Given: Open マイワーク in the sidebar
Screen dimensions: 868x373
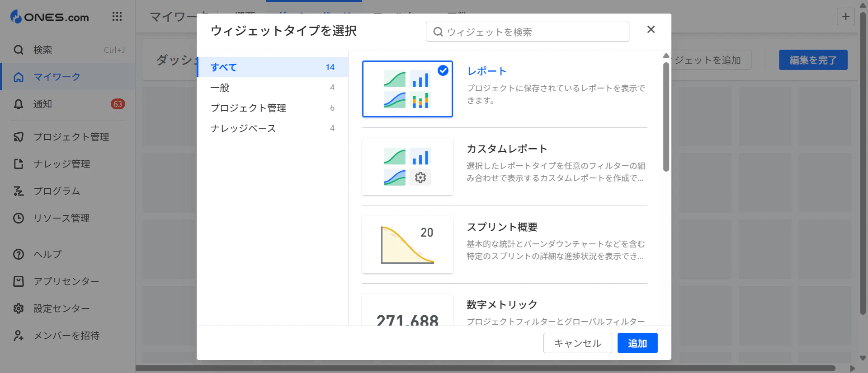Looking at the screenshot, I should click(x=68, y=77).
